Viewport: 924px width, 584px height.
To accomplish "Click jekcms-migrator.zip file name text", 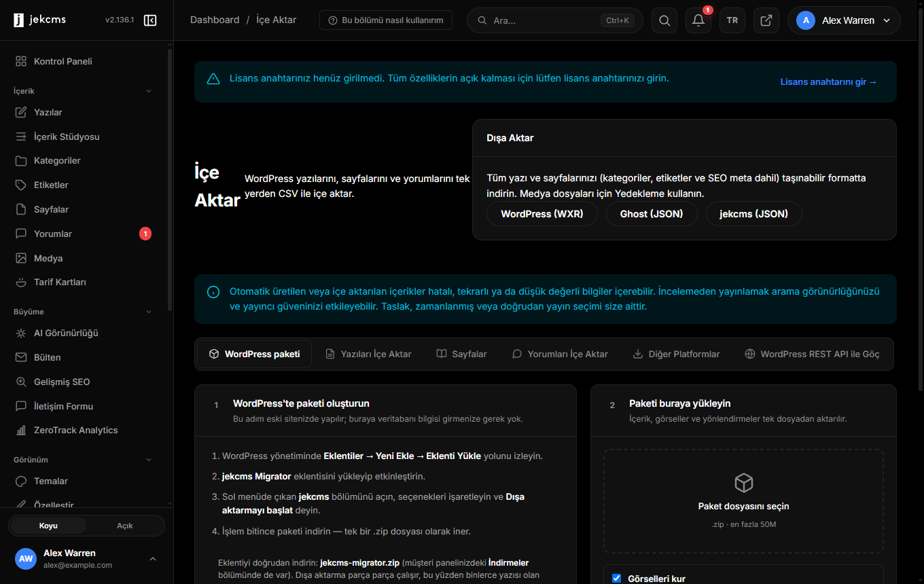I will [359, 563].
